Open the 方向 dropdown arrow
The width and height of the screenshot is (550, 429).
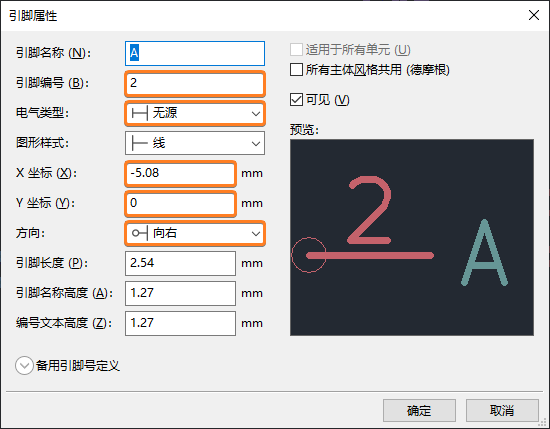[x=256, y=233]
